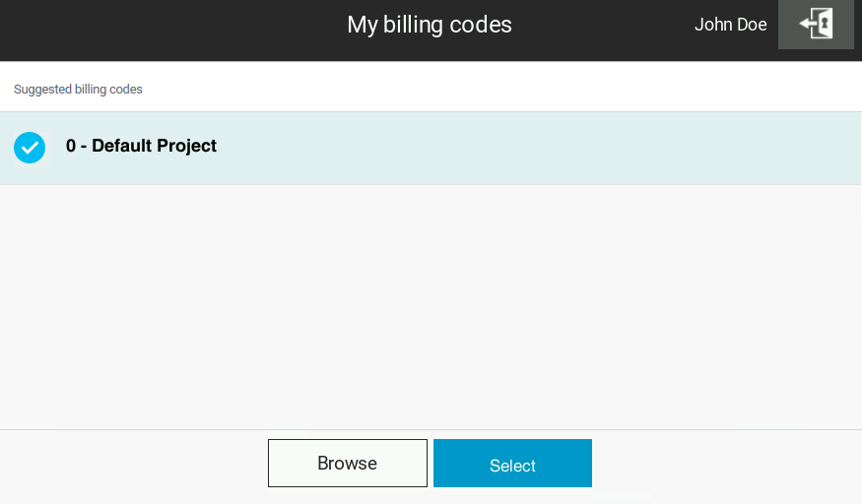Image resolution: width=862 pixels, height=504 pixels.
Task: Select the "0 - Default Project" billing code
Action: [x=141, y=146]
